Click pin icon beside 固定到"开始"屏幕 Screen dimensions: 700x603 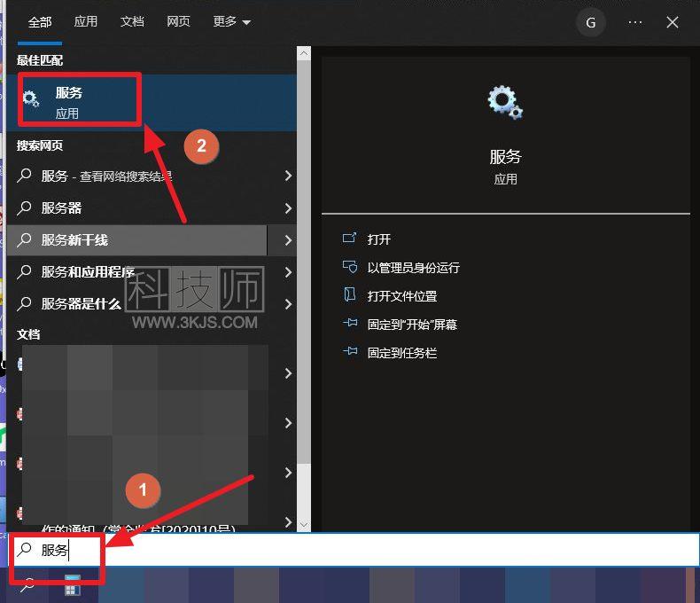[x=350, y=323]
